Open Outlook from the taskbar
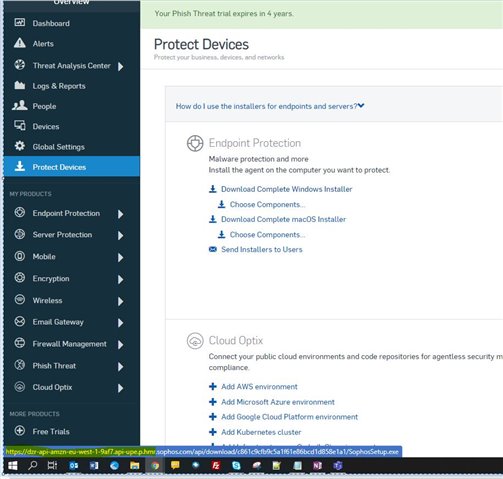 tap(73, 465)
